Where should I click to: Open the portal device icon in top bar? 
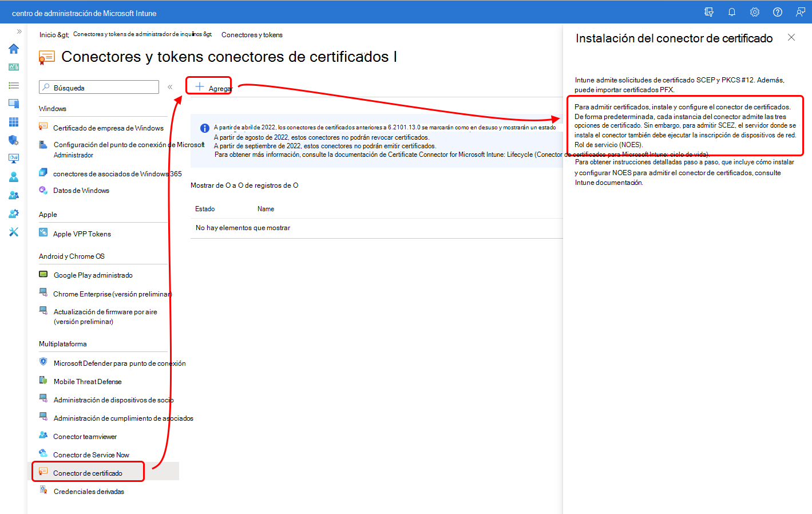pyautogui.click(x=709, y=12)
